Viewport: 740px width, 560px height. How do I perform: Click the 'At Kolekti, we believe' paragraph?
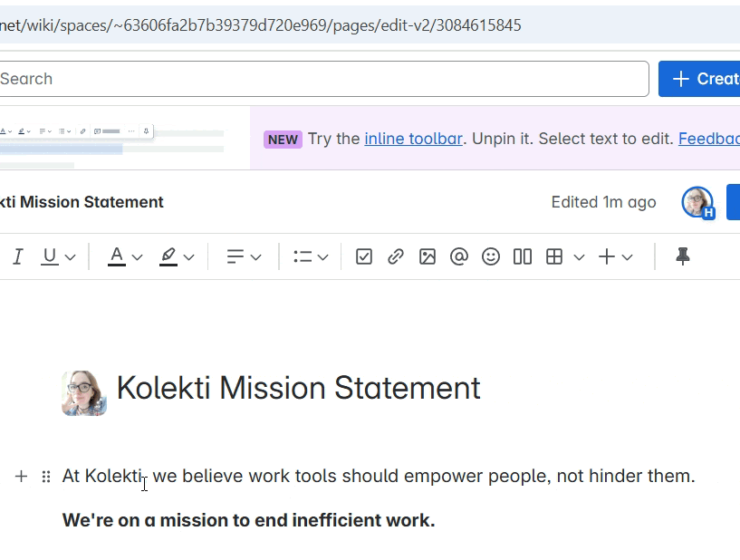pyautogui.click(x=379, y=476)
